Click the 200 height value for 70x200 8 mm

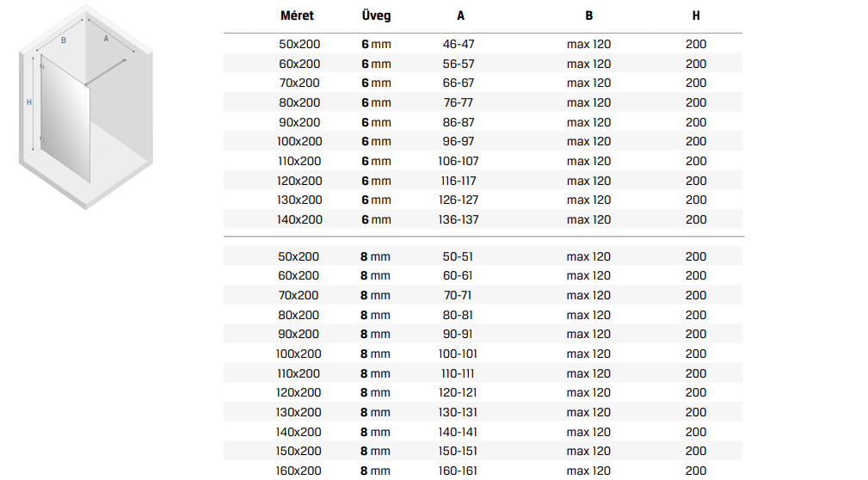pos(696,296)
